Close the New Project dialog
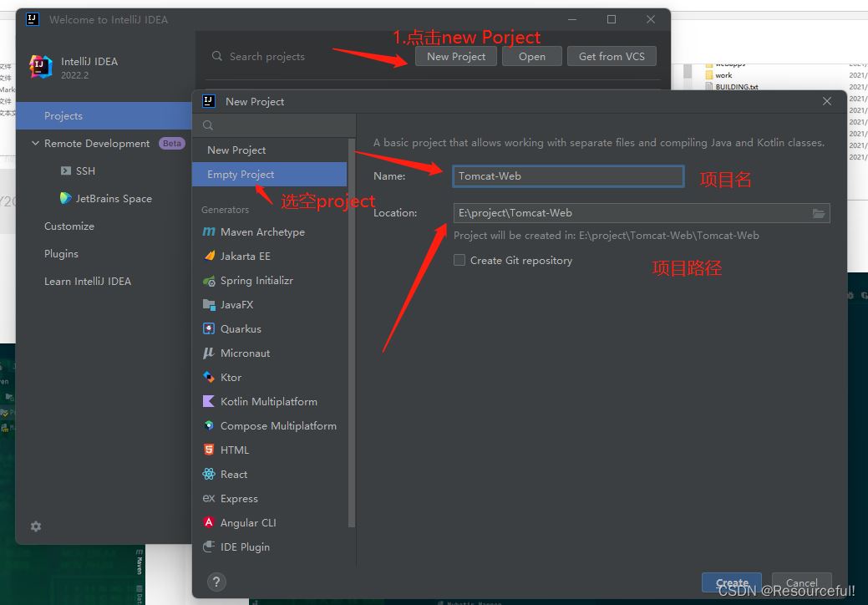Screen dimensions: 868x605 coord(827,101)
